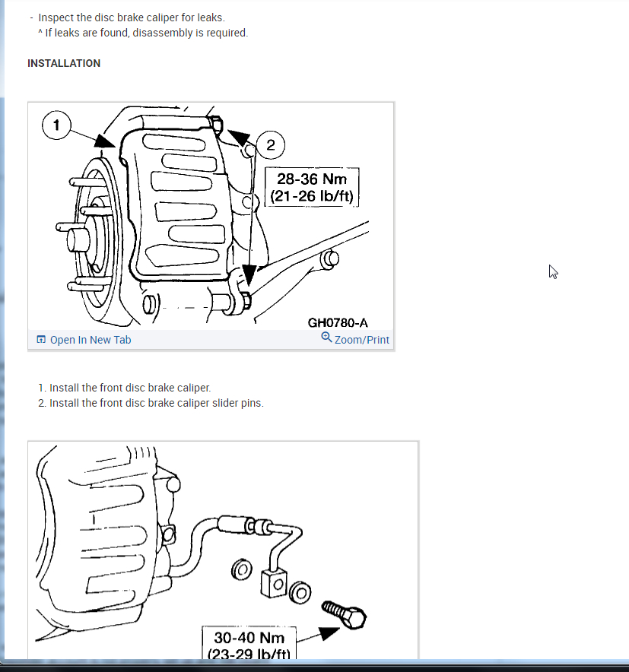This screenshot has height=672, width=629.
Task: Click the INSTALLATION heading
Action: pos(64,63)
